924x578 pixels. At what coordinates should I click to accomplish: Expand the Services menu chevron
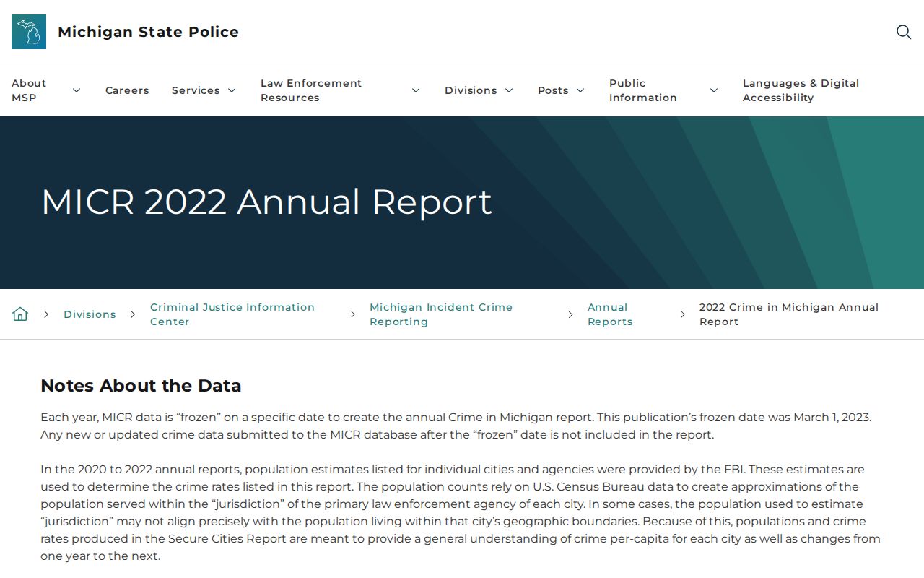[x=232, y=90]
